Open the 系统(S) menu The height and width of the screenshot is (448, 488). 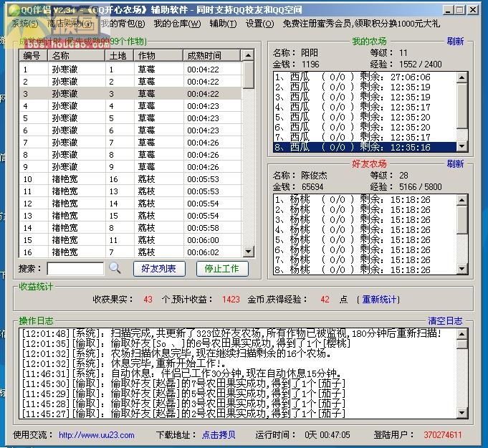(25, 24)
